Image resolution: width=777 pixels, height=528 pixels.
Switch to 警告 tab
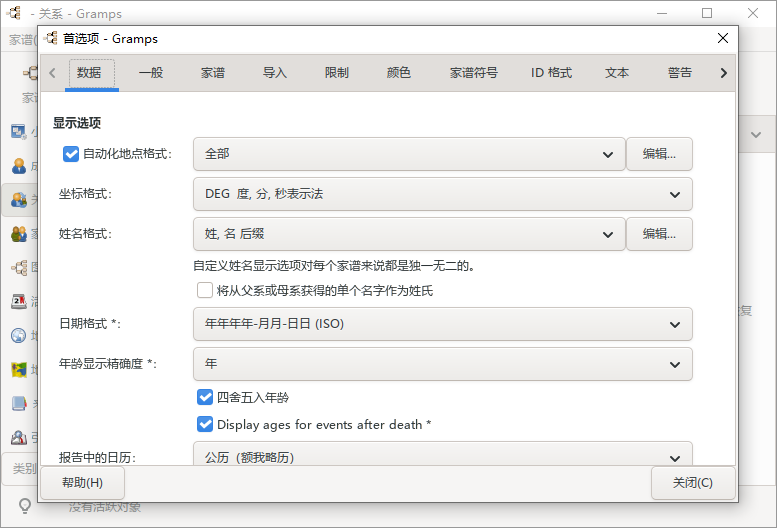pyautogui.click(x=680, y=73)
